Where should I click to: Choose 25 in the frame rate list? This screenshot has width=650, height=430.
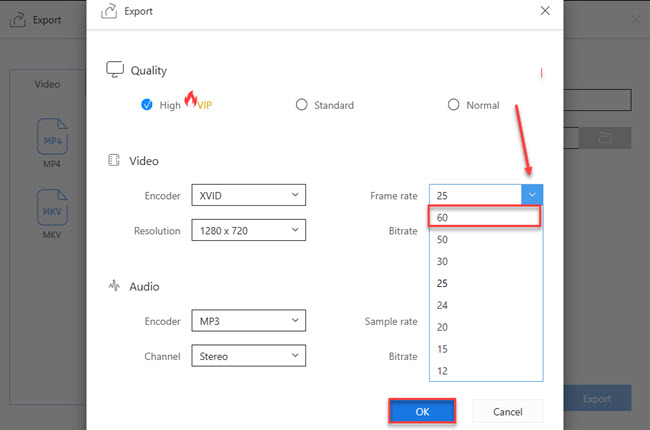click(x=485, y=283)
